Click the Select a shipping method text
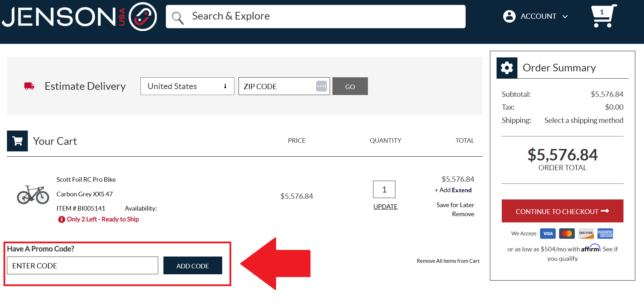The width and height of the screenshot is (644, 307). [x=584, y=120]
